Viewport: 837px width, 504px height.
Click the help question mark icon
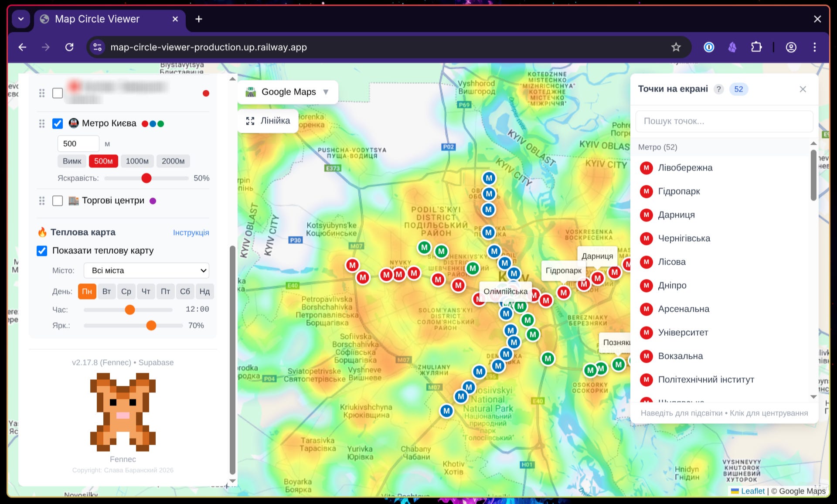coord(718,89)
